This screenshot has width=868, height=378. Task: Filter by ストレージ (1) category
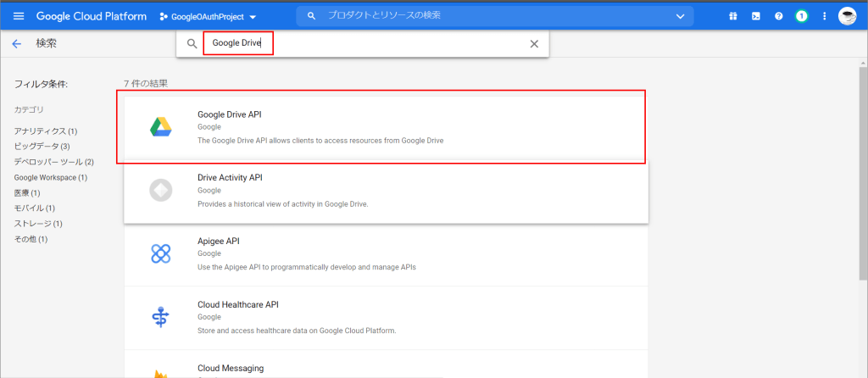point(38,224)
